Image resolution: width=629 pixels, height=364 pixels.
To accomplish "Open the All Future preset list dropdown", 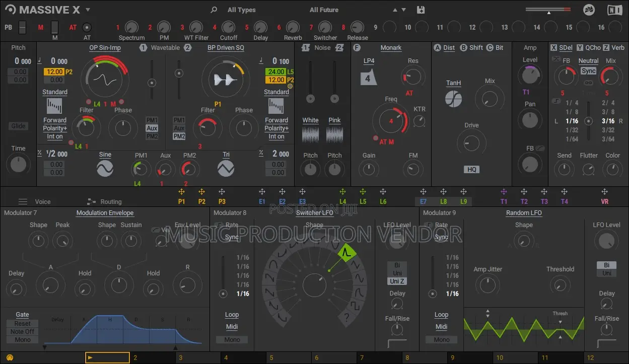I will (325, 10).
